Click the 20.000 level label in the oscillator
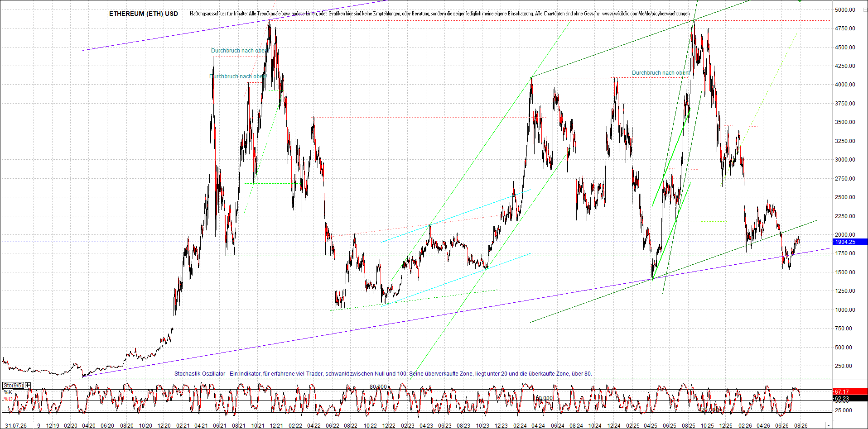Viewport: 868px width, 429px height. click(709, 410)
